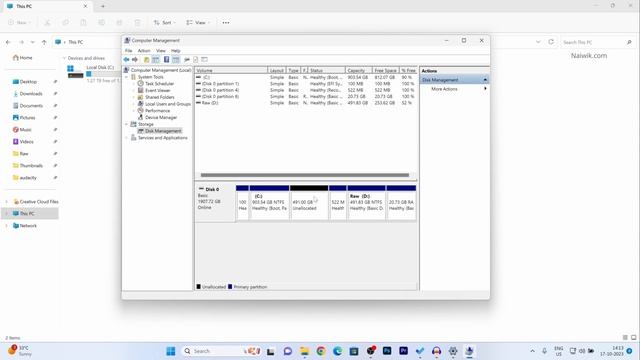Expand the Services and Applications node
Screen dimensions: 640x360
coord(127,138)
